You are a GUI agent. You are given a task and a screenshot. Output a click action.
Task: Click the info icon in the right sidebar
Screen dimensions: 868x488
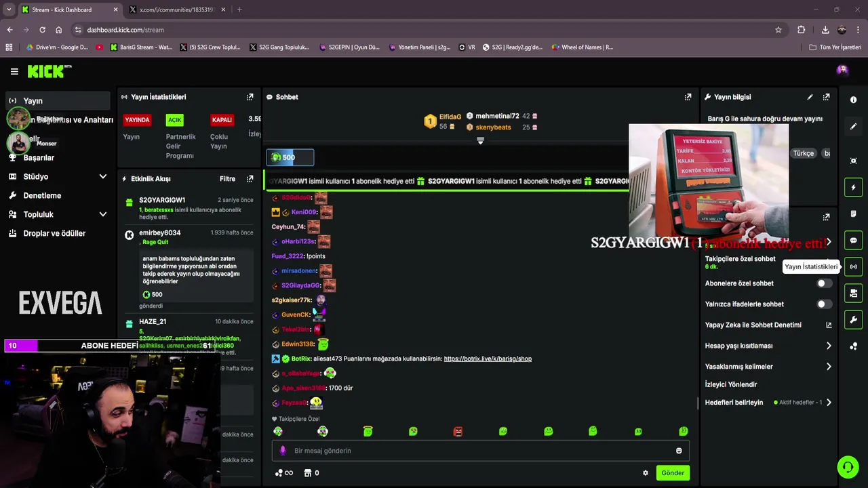[854, 100]
